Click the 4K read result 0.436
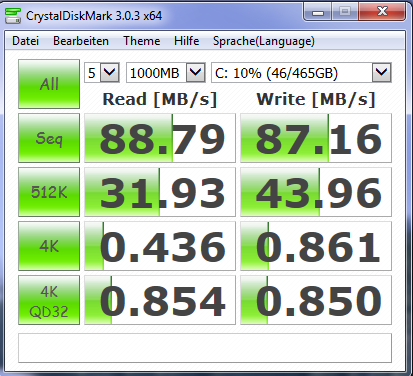The image size is (413, 376). pos(160,246)
